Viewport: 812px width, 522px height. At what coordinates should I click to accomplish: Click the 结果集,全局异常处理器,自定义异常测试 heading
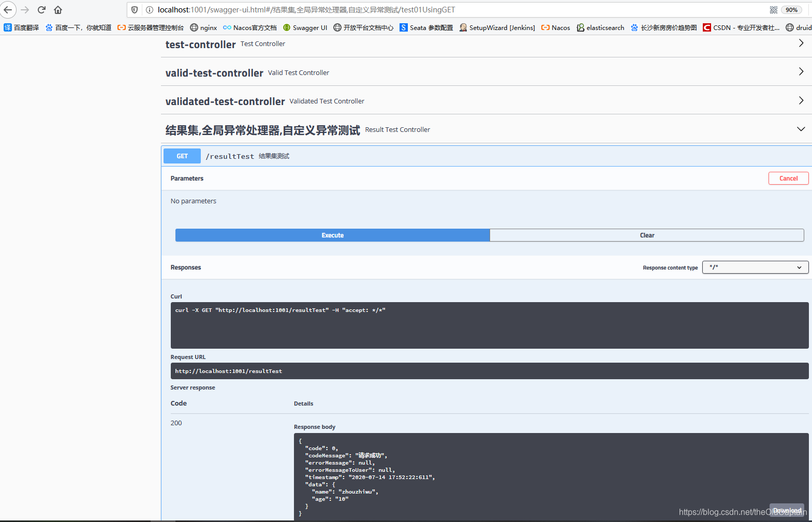pyautogui.click(x=263, y=130)
